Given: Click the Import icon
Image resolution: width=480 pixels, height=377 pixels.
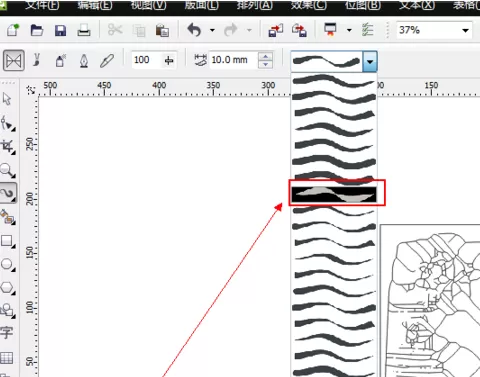Looking at the screenshot, I should pos(276,30).
